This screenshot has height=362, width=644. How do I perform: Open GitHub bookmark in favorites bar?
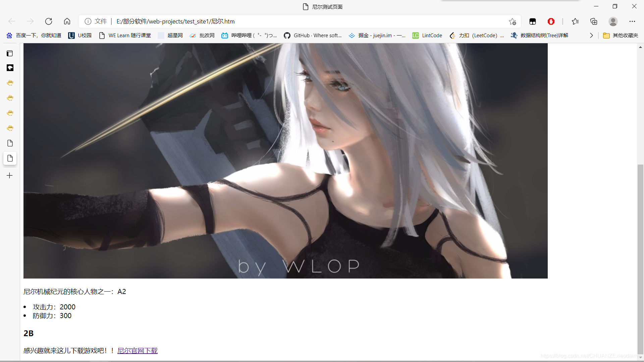[313, 36]
